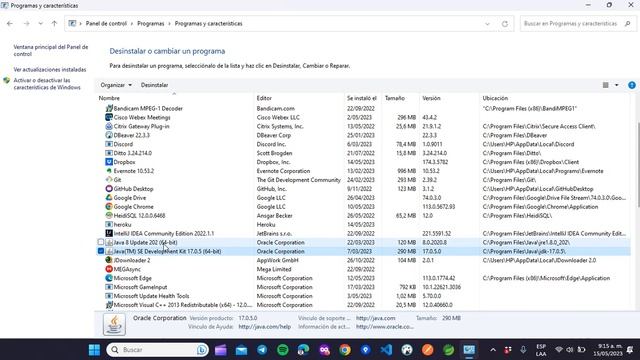The width and height of the screenshot is (640, 360).
Task: Click the Cisco Webex Meetings icon
Action: (x=109, y=118)
